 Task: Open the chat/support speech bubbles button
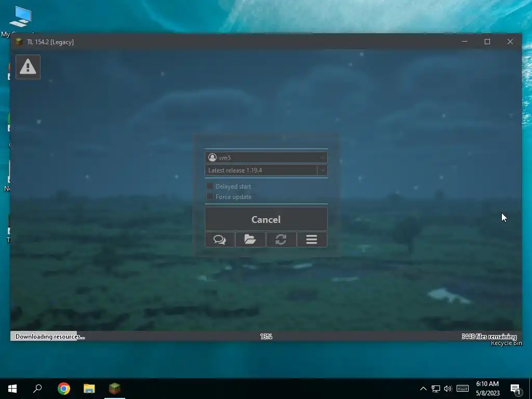[220, 240]
